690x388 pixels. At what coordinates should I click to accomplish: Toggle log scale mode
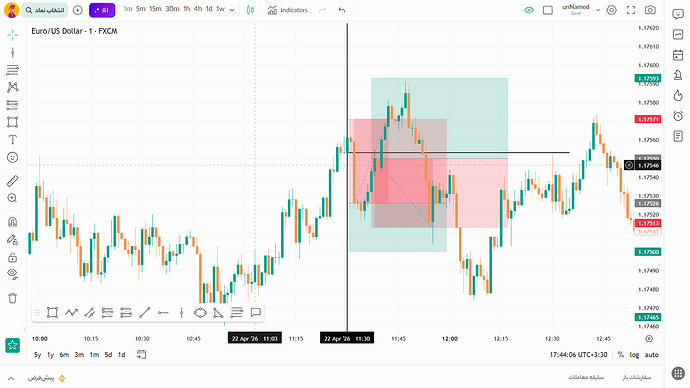(x=634, y=355)
